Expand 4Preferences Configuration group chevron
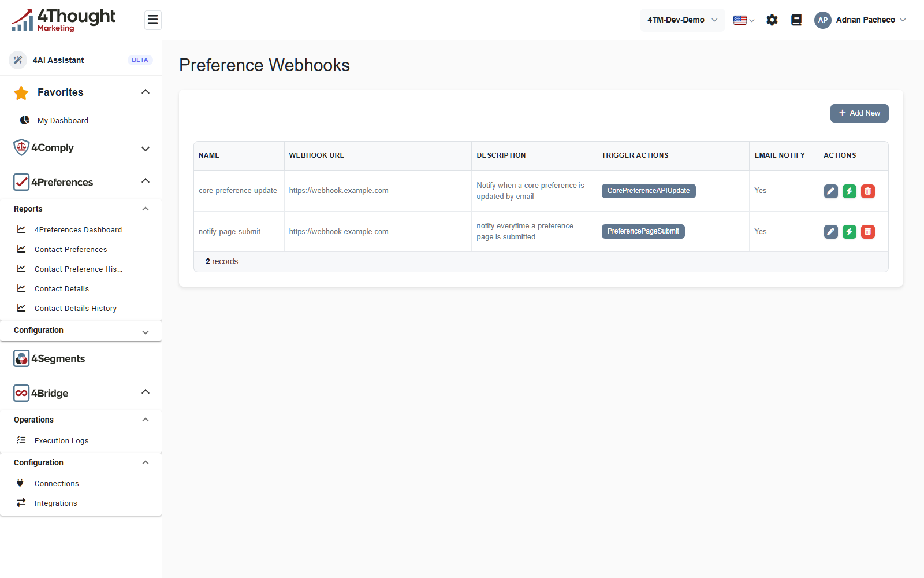924x578 pixels. click(x=146, y=332)
